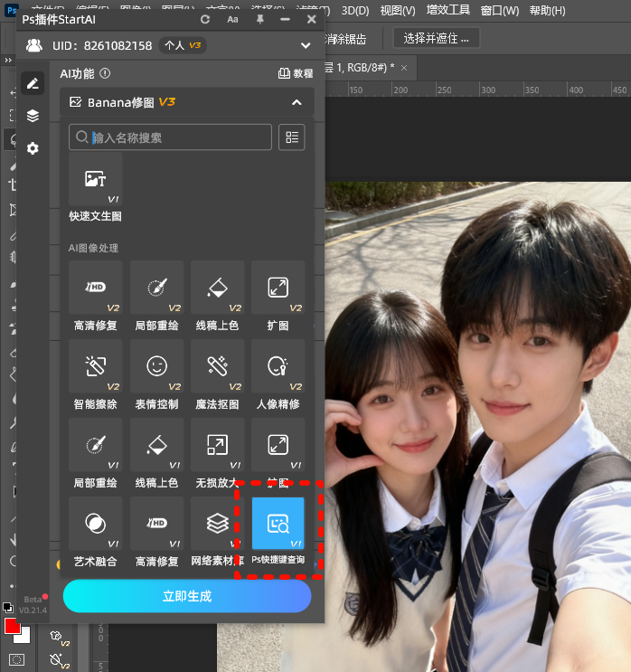Click the 选择并遮住 button
Screen dimensions: 631x672
click(437, 38)
